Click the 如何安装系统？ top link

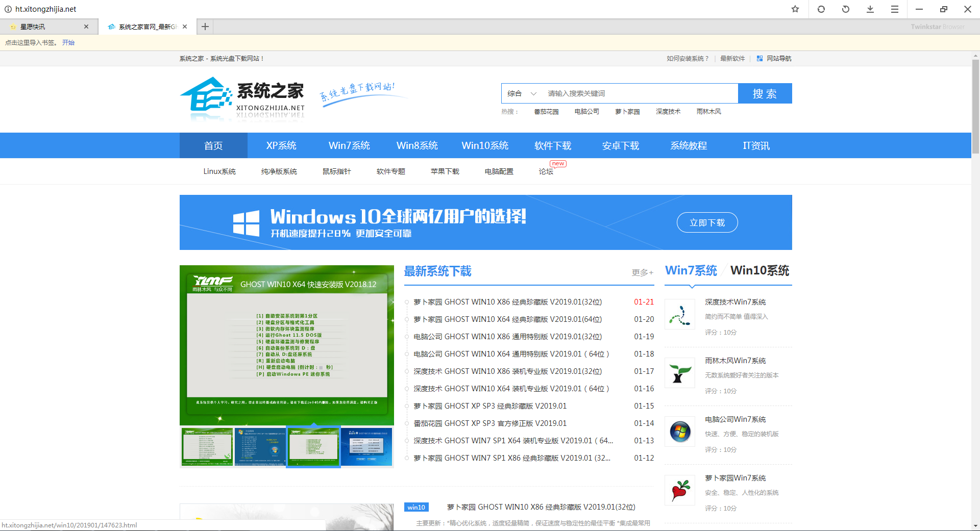[x=688, y=59]
